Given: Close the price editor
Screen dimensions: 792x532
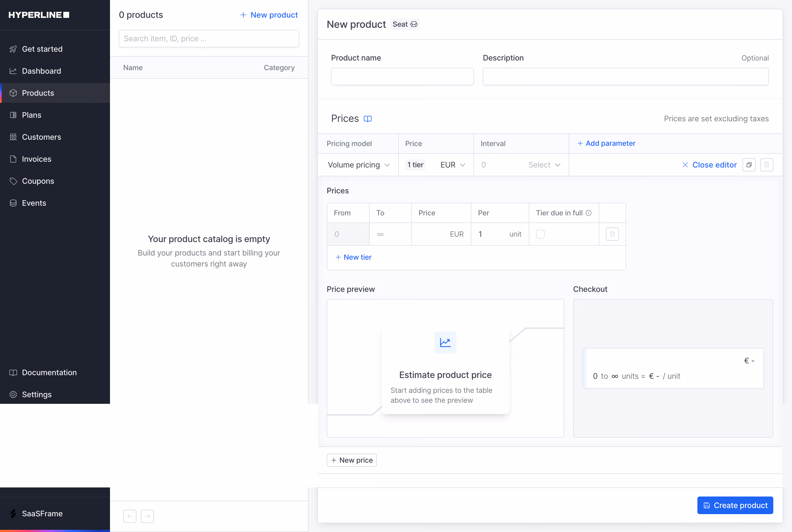Looking at the screenshot, I should tap(710, 165).
